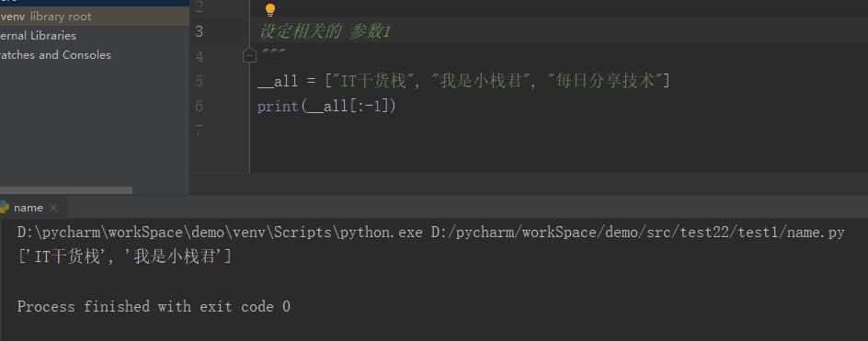868x341 pixels.
Task: Select the "name" run tab
Action: pos(29,208)
